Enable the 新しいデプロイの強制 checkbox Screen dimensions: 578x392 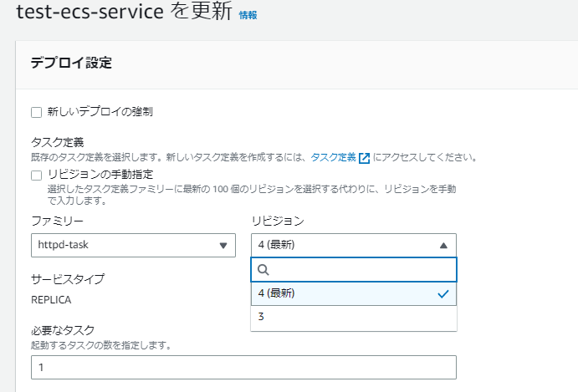coord(37,112)
